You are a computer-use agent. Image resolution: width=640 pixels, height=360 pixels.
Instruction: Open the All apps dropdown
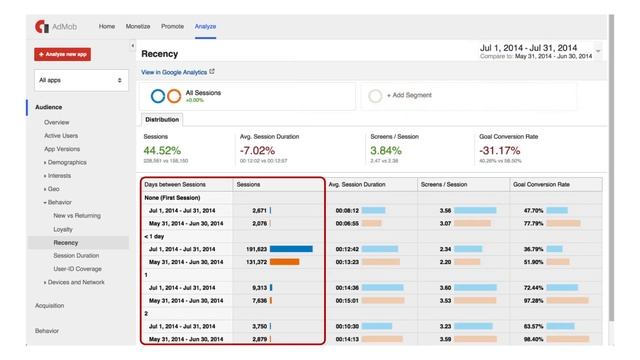(x=81, y=80)
